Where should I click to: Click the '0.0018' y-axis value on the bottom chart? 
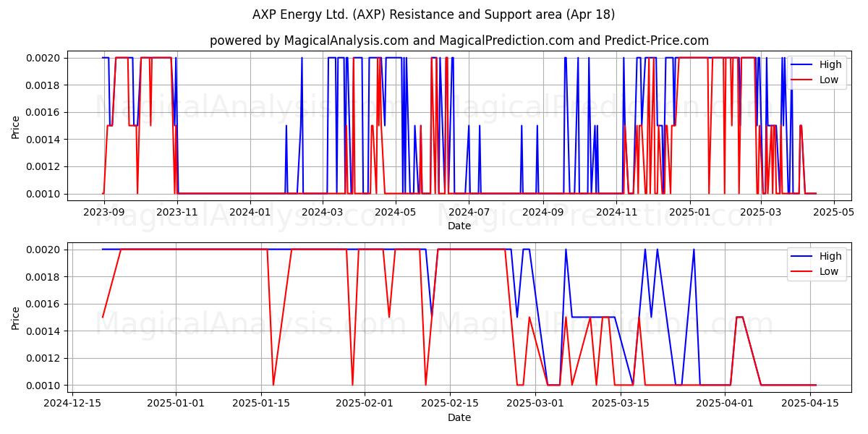44,277
